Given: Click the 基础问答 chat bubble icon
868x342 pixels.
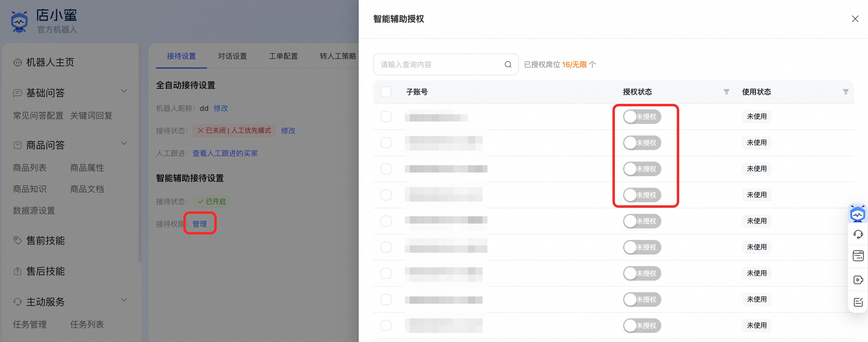Looking at the screenshot, I should pyautogui.click(x=18, y=93).
